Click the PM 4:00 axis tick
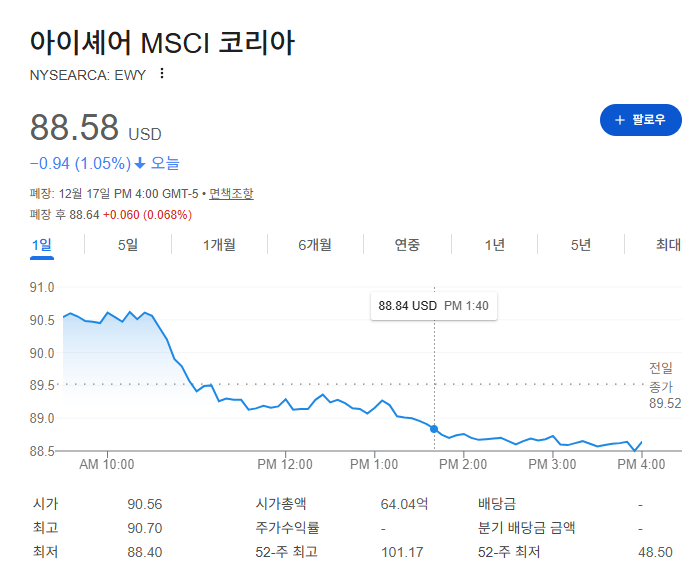Image resolution: width=699 pixels, height=577 pixels. 641,464
